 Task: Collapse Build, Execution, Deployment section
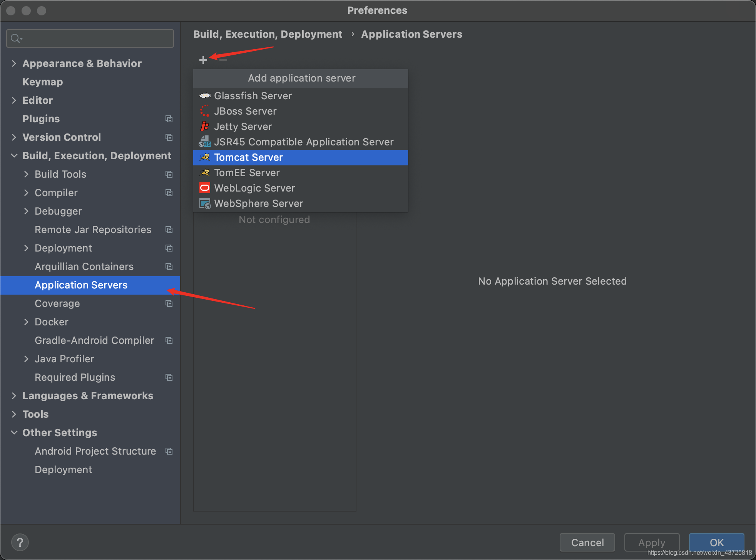point(14,156)
